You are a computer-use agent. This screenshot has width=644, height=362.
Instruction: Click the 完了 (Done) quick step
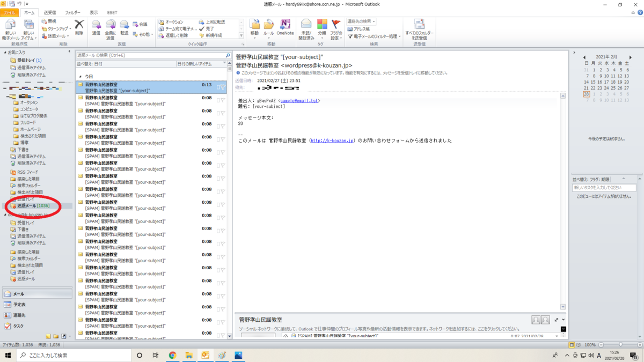coord(207,28)
